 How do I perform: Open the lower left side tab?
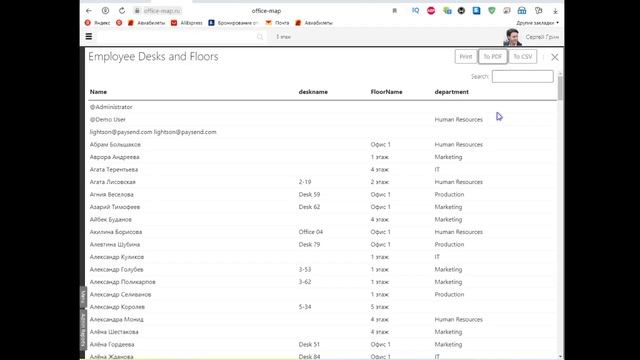pos(83,331)
